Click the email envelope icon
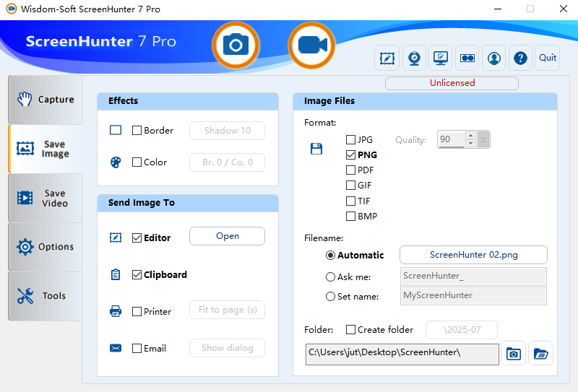The image size is (578, 392). coord(116,348)
